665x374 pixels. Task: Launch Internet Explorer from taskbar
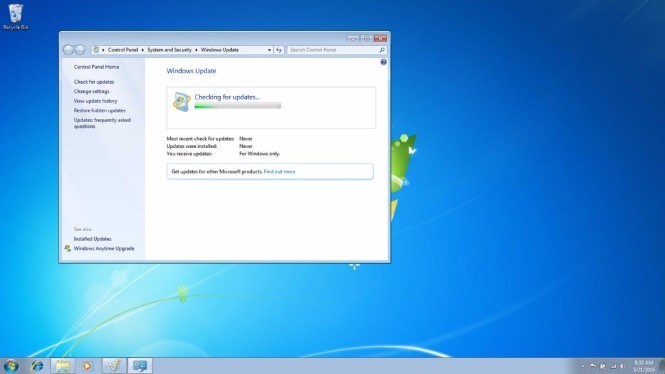(x=37, y=366)
